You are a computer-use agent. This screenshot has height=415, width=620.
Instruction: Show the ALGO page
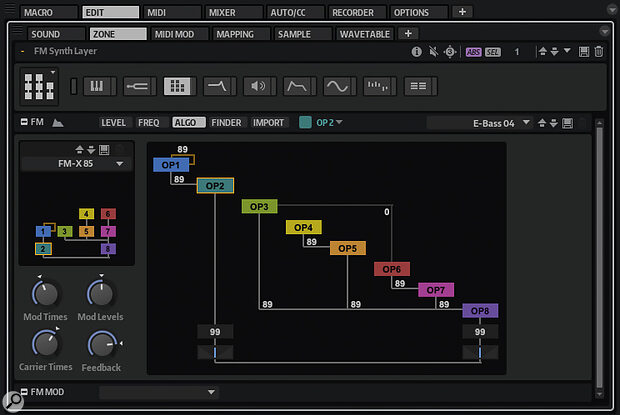tap(189, 123)
